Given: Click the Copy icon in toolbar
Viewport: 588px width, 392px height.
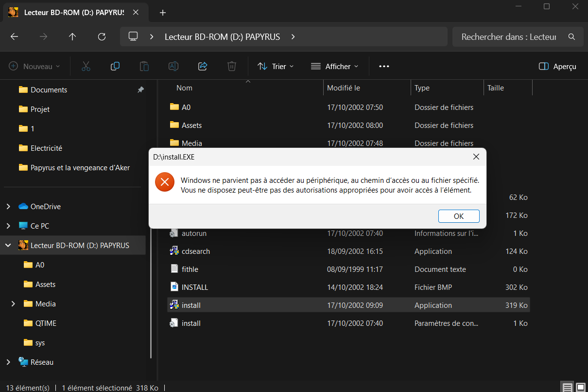Looking at the screenshot, I should (115, 66).
